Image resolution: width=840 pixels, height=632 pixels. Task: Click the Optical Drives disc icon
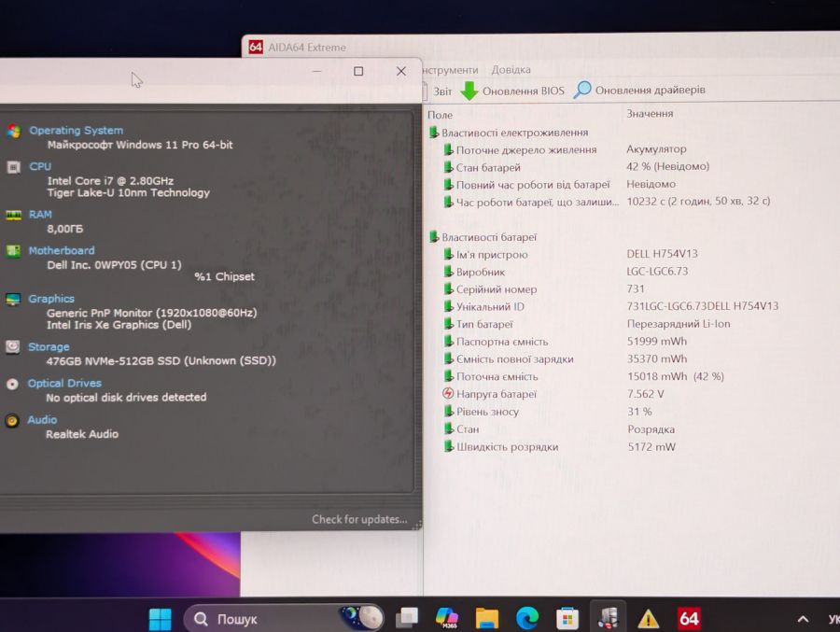[x=12, y=384]
